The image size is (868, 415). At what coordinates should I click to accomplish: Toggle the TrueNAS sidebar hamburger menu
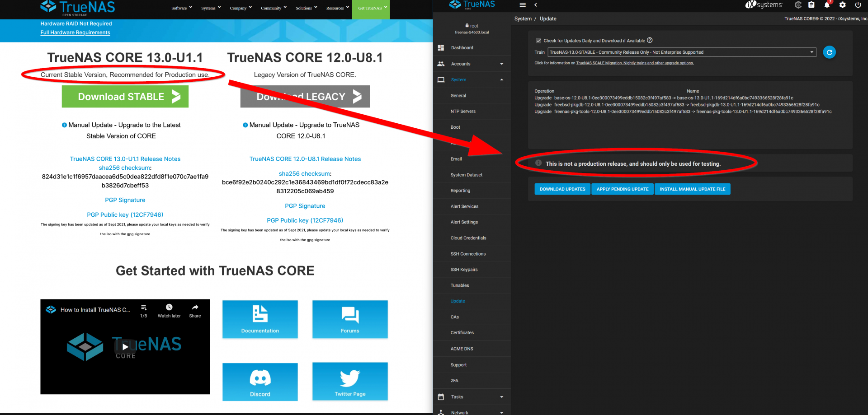tap(523, 5)
